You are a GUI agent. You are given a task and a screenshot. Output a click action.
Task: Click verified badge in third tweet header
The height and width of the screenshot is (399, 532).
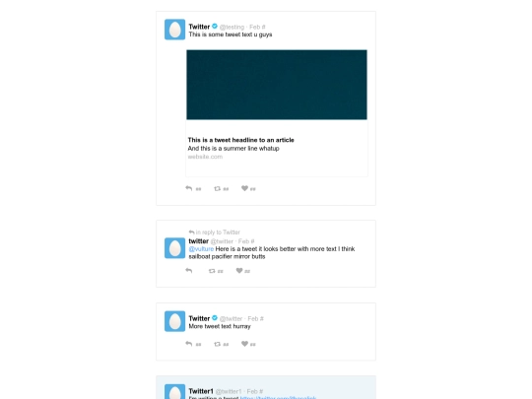215,318
